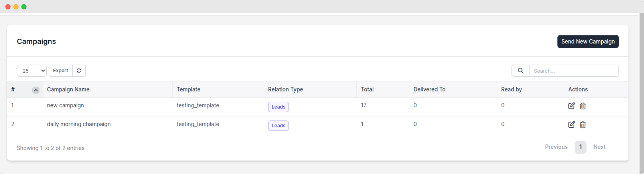Viewport: 644px width, 174px height.
Task: Edit the 'new campaign' row
Action: pyautogui.click(x=571, y=106)
